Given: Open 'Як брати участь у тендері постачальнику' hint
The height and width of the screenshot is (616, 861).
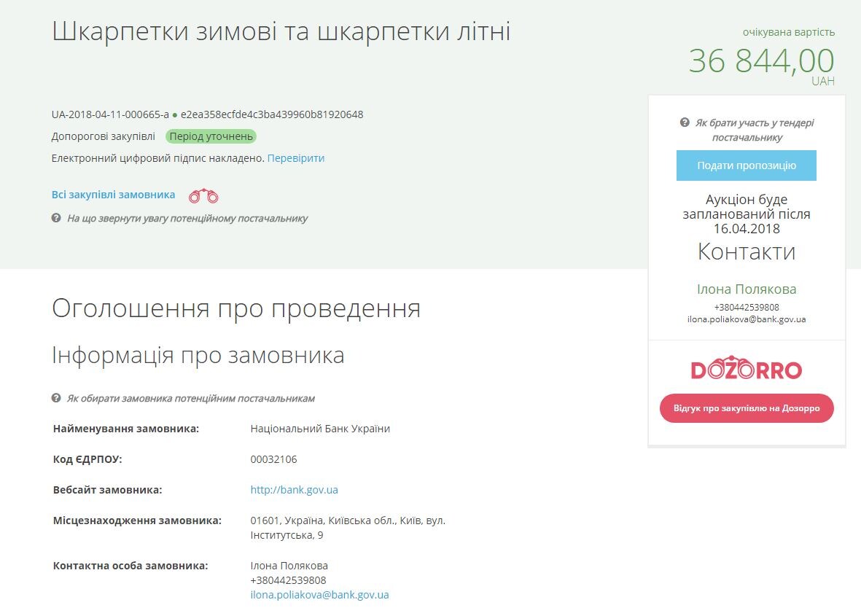Looking at the screenshot, I should (x=755, y=130).
